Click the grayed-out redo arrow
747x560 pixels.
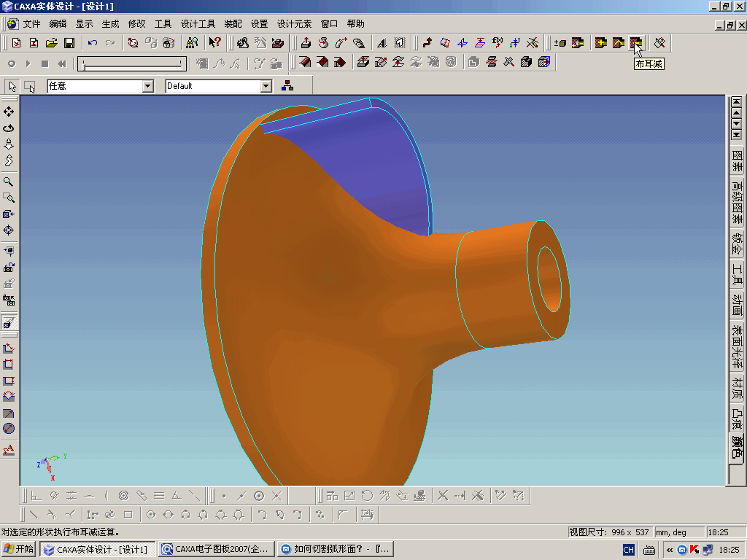110,43
